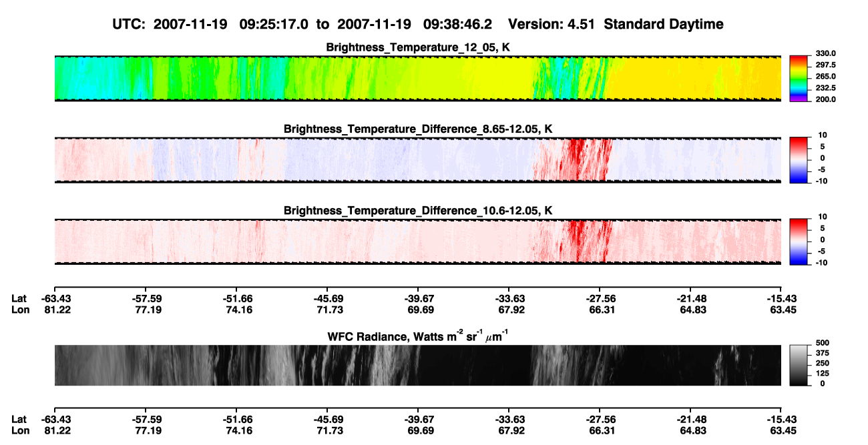Click the 265.0 colorbar value
868x445 pixels.
coord(826,77)
